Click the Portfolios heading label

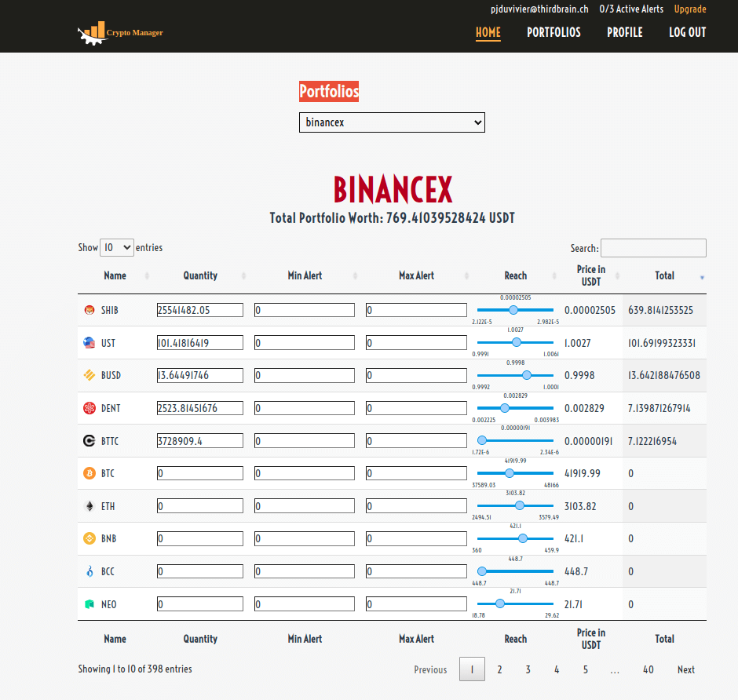point(329,91)
